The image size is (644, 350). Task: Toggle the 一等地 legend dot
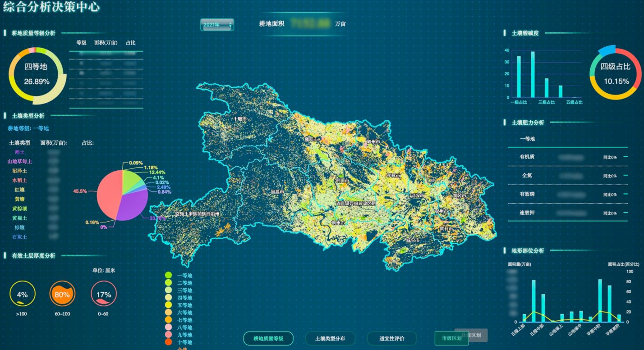(168, 275)
